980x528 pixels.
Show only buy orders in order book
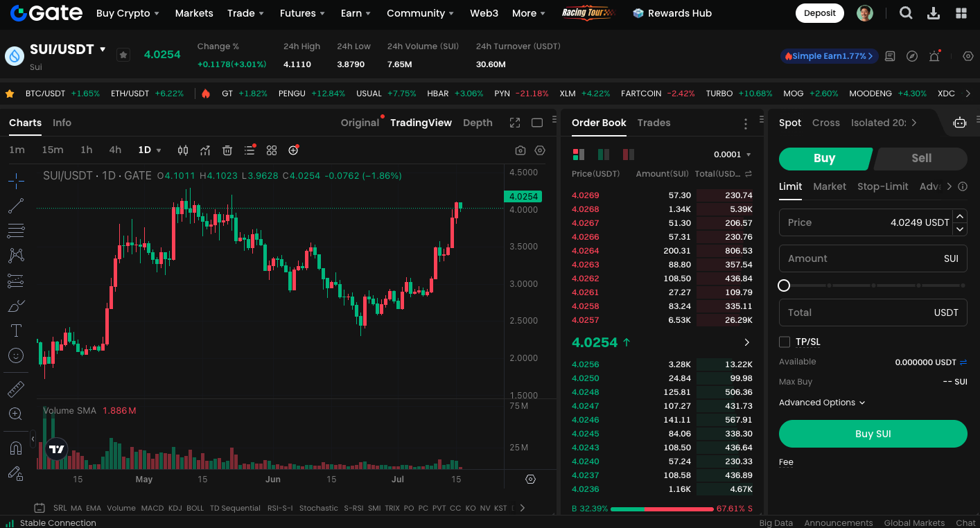603,154
